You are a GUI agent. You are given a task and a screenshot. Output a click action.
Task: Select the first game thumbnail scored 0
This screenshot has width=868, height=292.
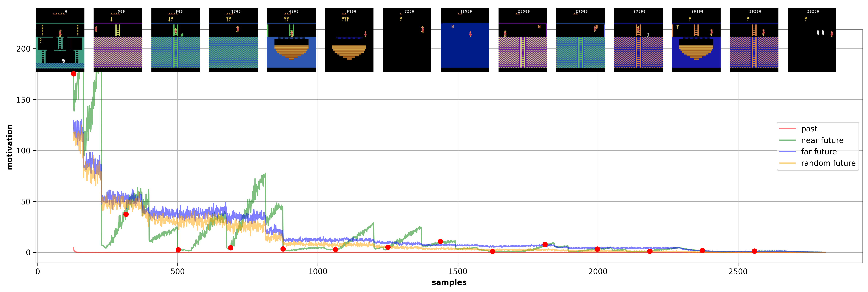click(x=60, y=40)
